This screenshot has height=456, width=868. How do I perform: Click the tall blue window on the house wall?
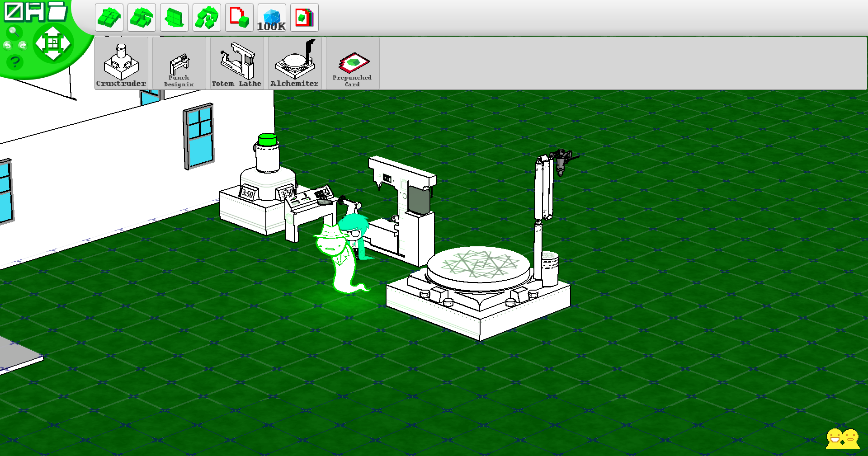[199, 136]
